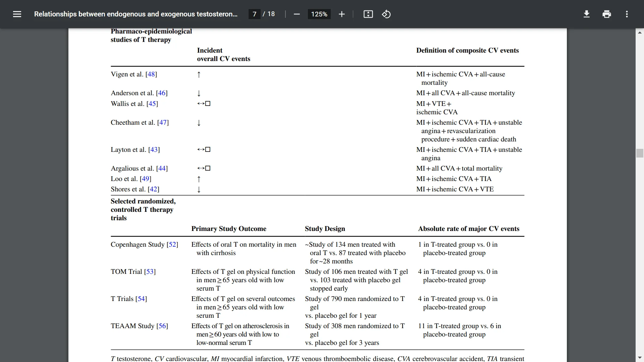Click total page count '/ 18'
This screenshot has height=362, width=644.
tap(269, 14)
